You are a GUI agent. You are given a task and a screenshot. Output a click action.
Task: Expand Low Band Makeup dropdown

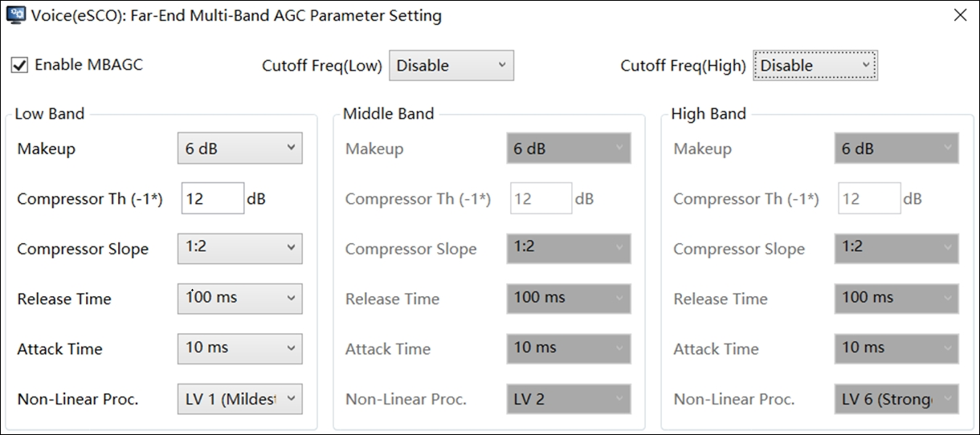239,148
